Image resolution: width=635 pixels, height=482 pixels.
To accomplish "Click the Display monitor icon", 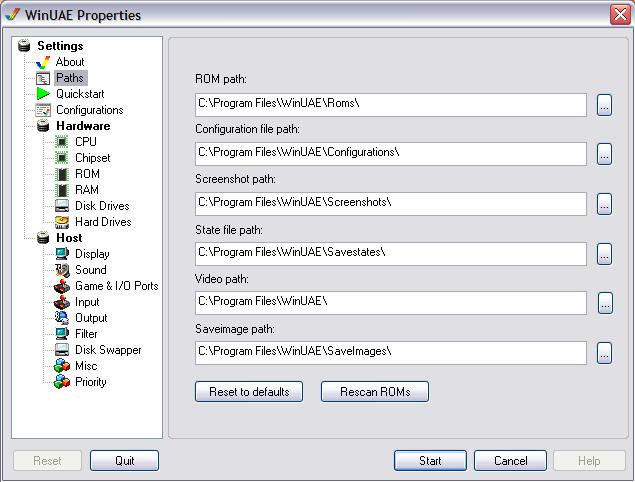I will click(x=62, y=254).
